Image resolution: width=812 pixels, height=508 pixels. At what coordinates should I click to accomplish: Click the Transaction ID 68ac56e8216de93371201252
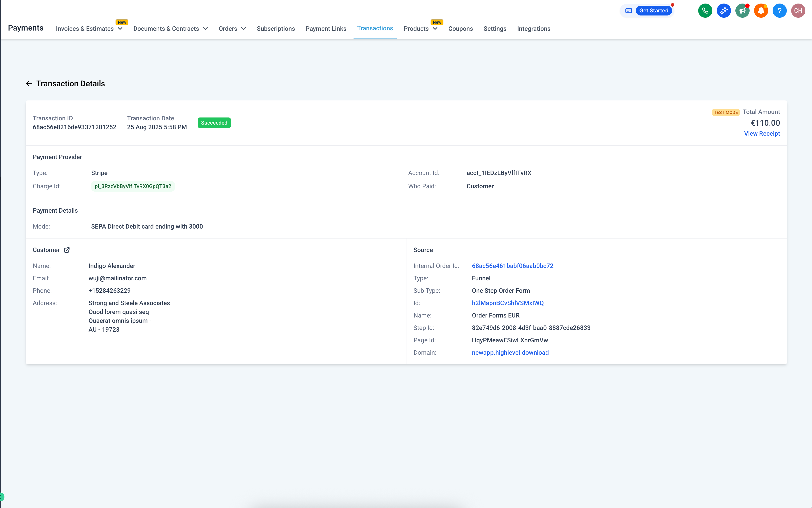[74, 127]
